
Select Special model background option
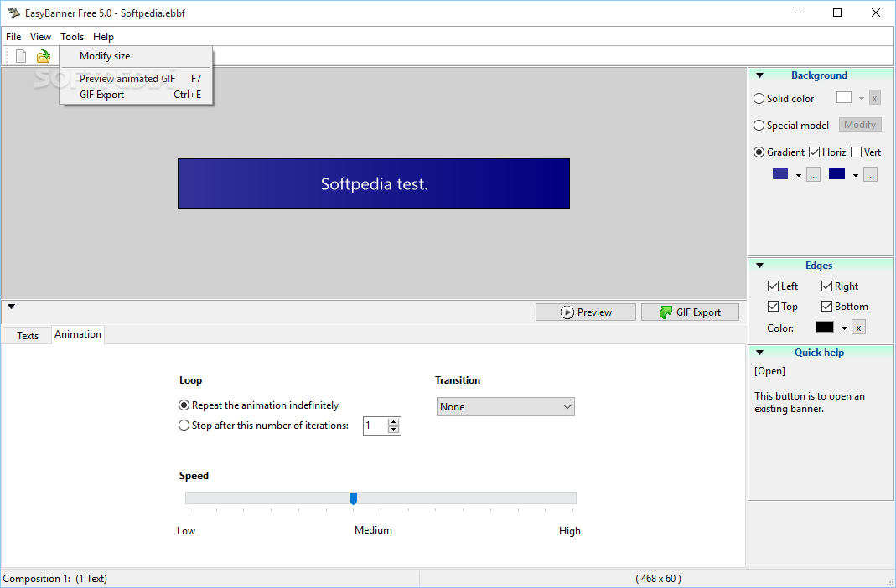click(759, 125)
